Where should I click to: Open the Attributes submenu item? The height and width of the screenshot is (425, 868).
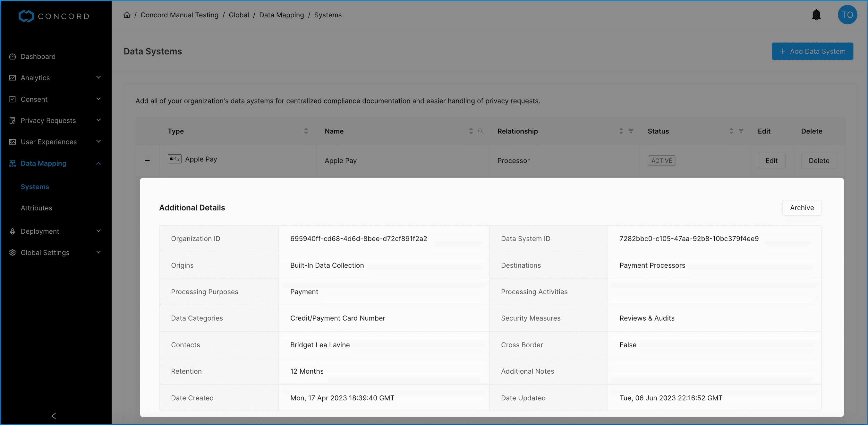pos(36,208)
